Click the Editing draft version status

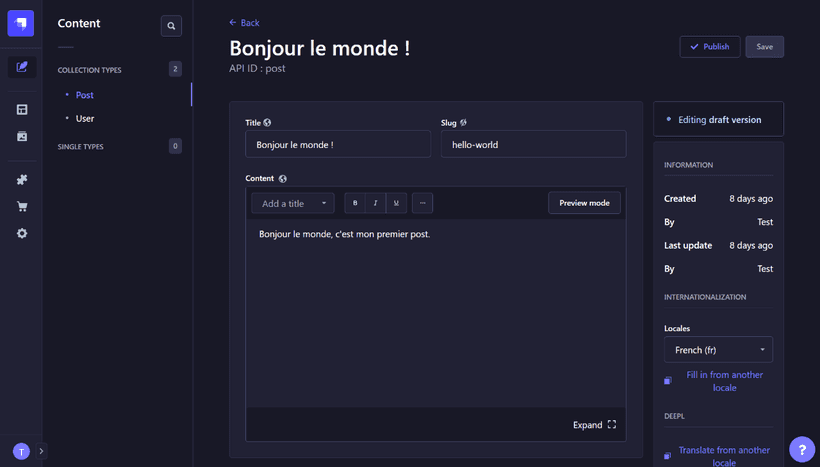tap(719, 120)
